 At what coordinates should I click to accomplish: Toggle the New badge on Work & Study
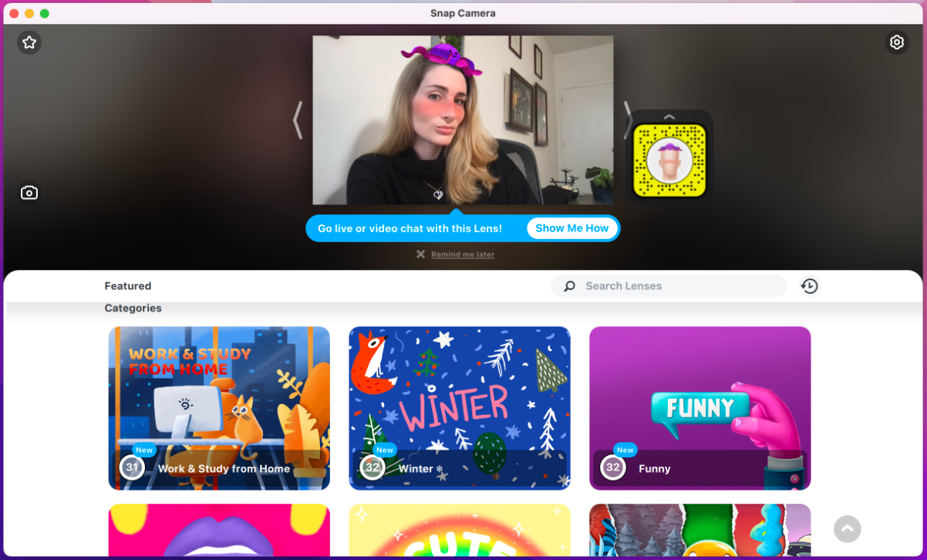[x=143, y=450]
